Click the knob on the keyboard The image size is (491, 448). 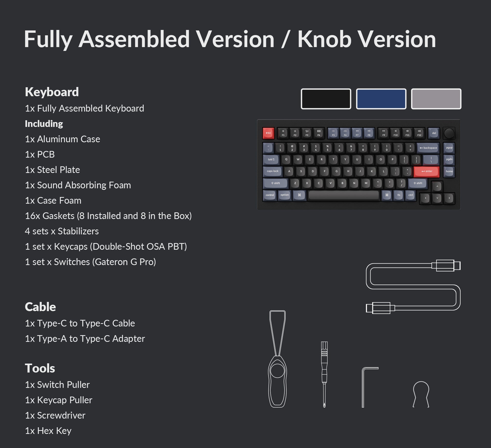[x=450, y=133]
